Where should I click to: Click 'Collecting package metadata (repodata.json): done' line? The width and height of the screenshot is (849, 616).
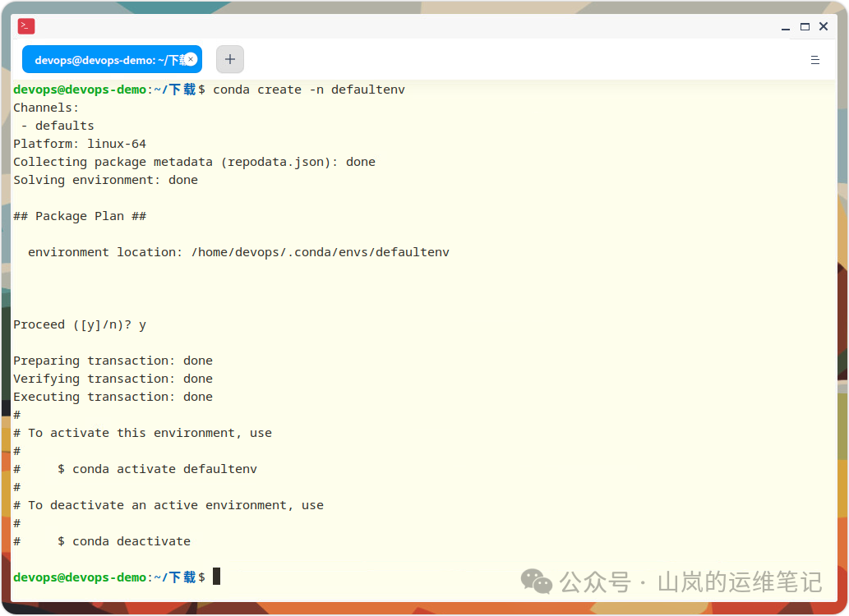[195, 162]
